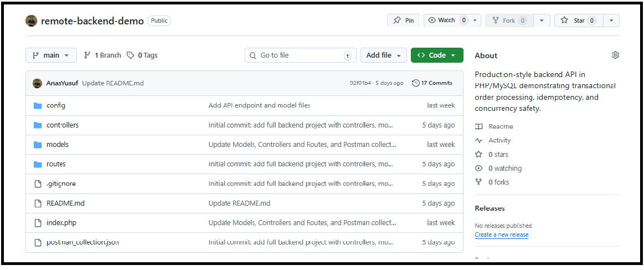This screenshot has height=270, width=644.
Task: Open the index.php file
Action: [x=61, y=222]
